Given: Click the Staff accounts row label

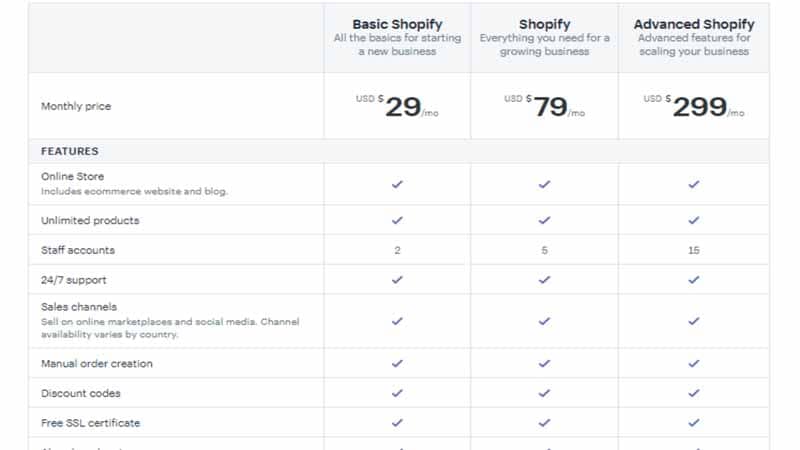Looking at the screenshot, I should point(78,250).
